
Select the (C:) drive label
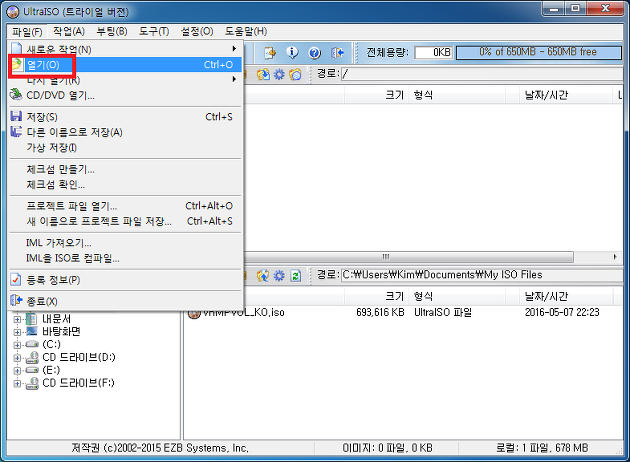[51, 345]
